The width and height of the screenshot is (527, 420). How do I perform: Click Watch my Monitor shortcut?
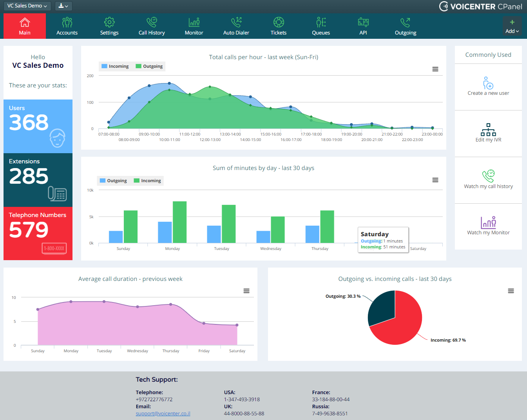click(488, 226)
